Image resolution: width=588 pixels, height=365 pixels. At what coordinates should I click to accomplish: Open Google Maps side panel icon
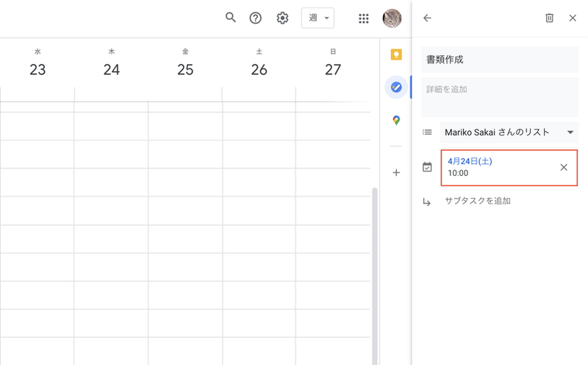[396, 120]
